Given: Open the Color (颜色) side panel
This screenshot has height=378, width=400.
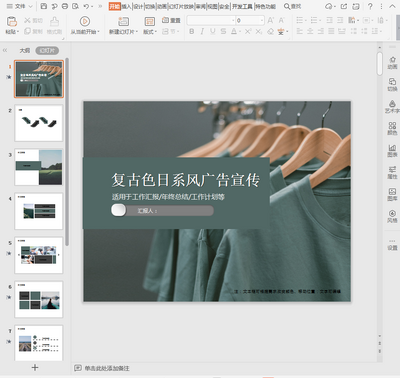Looking at the screenshot, I should click(392, 129).
